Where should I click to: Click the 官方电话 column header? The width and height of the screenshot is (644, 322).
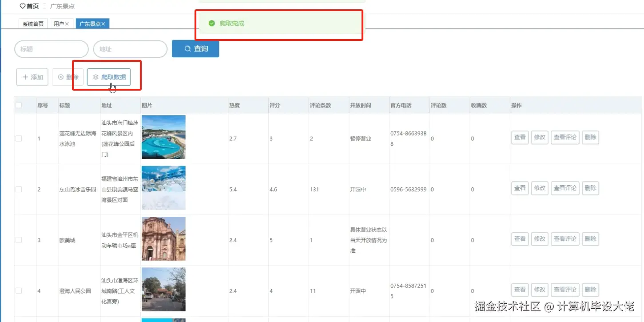click(401, 105)
